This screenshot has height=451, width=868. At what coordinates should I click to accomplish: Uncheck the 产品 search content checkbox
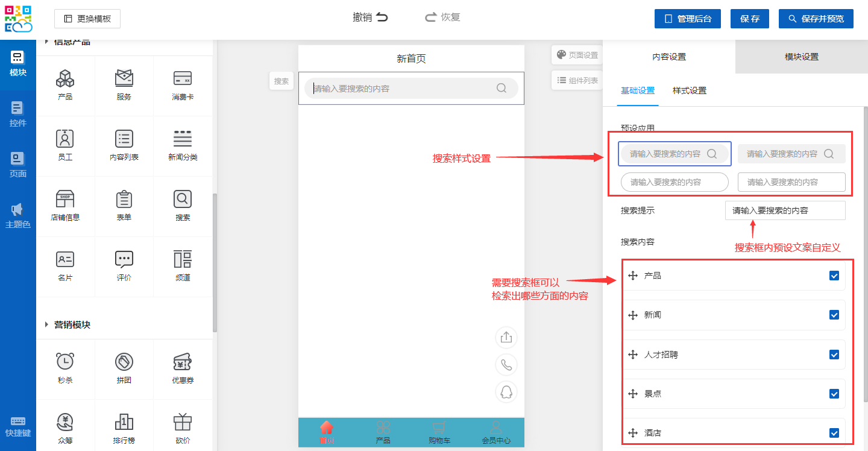[834, 276]
